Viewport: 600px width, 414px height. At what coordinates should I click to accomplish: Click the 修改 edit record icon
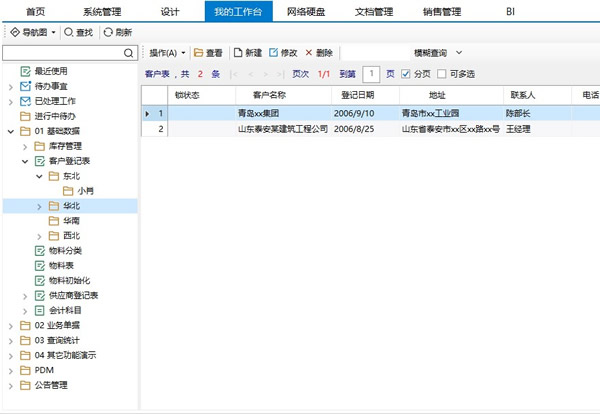pyautogui.click(x=273, y=52)
